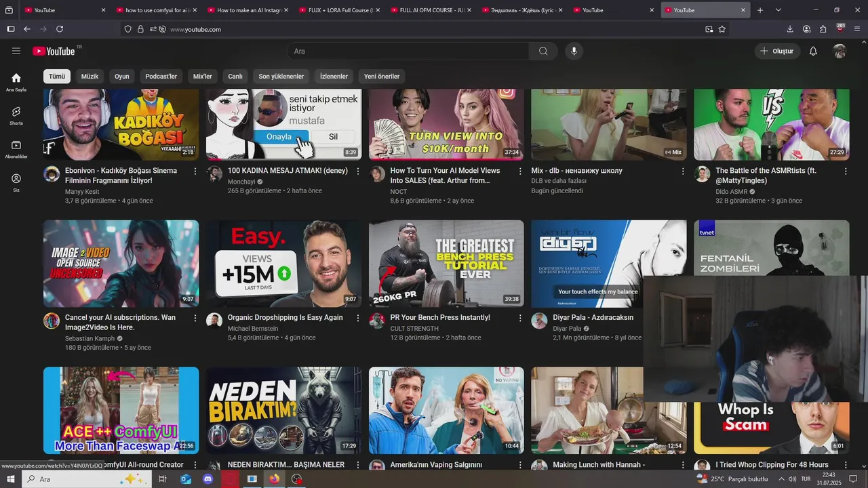
Task: List all tabs dropdown arrow
Action: click(x=778, y=10)
